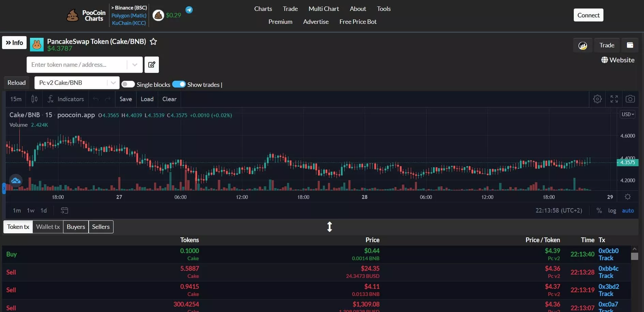Switch chart to log scale

tap(612, 210)
